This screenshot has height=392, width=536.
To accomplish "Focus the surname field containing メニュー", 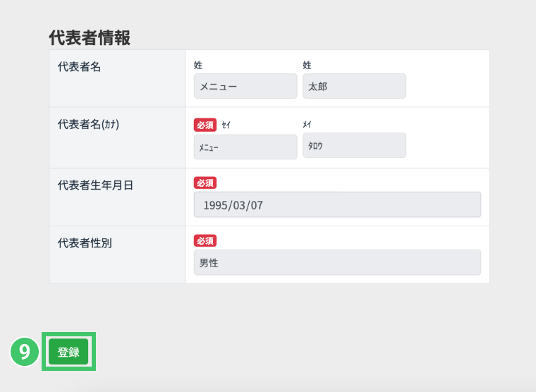I will (245, 86).
